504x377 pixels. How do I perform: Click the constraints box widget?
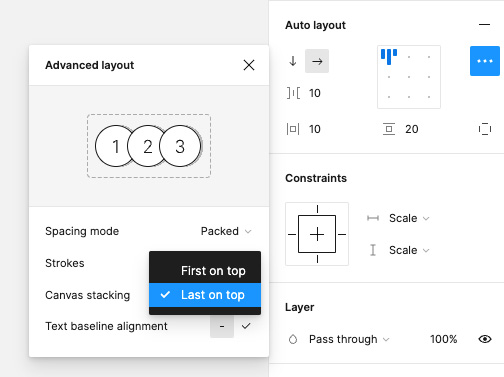pos(317,234)
